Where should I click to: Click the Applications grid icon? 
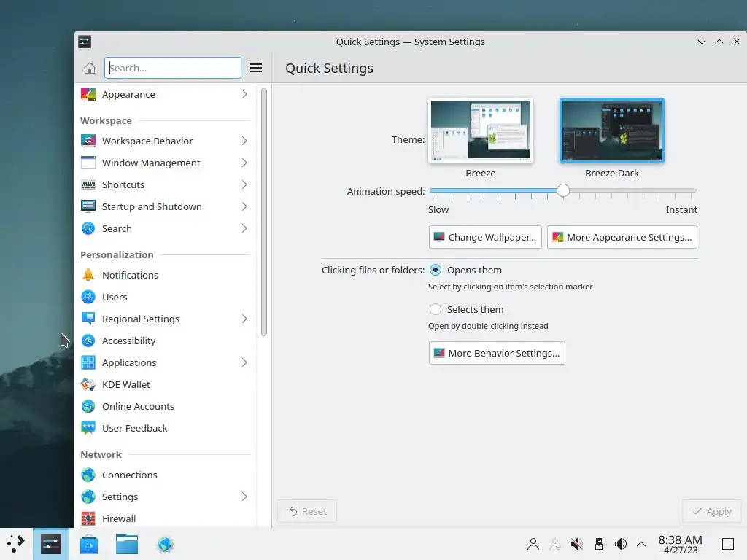pyautogui.click(x=88, y=363)
